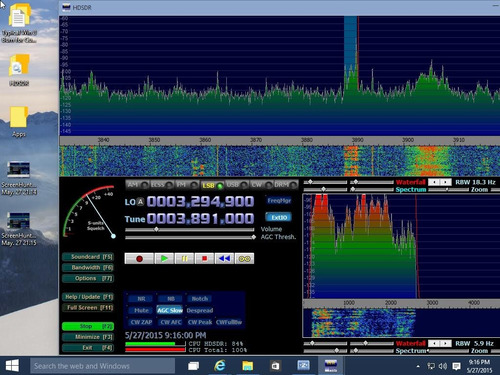Click the Volume slider
Screen dimensions: 500x375
(190, 229)
